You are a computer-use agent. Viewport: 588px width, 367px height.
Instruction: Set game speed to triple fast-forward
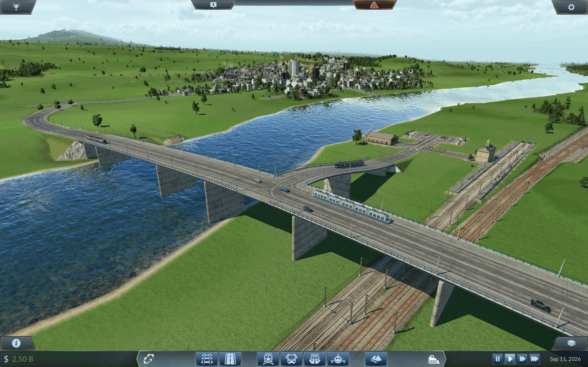coord(534,359)
